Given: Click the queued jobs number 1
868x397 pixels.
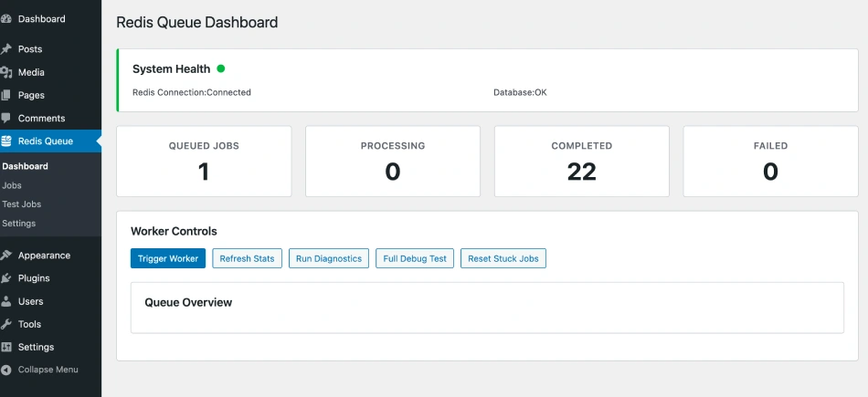Looking at the screenshot, I should [x=204, y=172].
